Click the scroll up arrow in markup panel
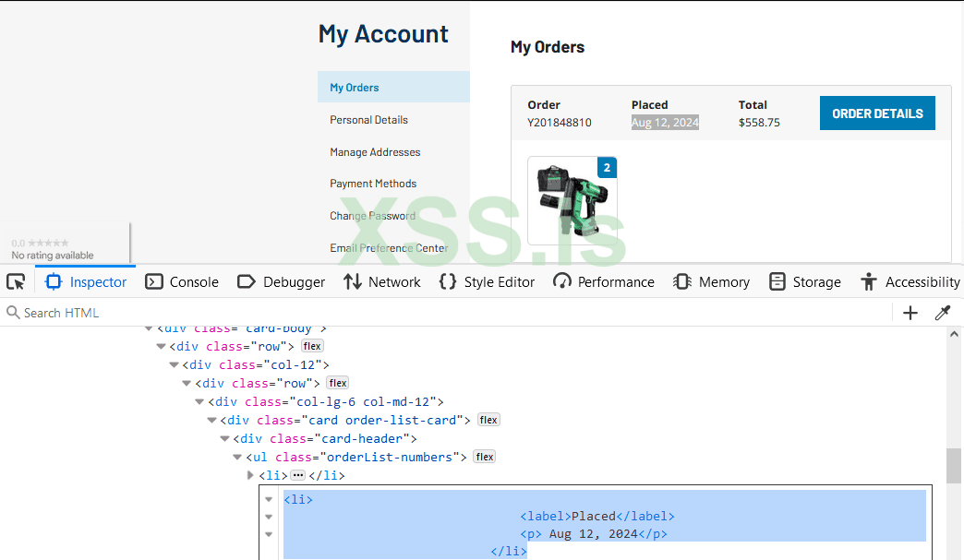The image size is (964, 560). pyautogui.click(x=954, y=334)
